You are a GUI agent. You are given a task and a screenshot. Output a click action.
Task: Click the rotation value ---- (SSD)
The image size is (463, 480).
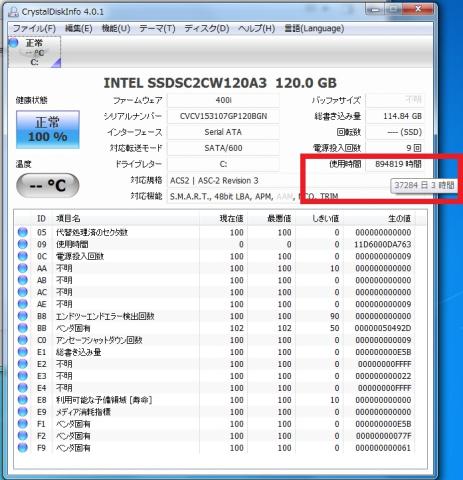click(395, 132)
